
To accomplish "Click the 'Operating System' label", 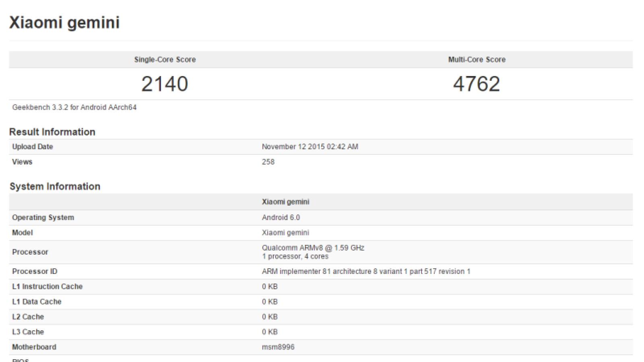I will tap(43, 218).
